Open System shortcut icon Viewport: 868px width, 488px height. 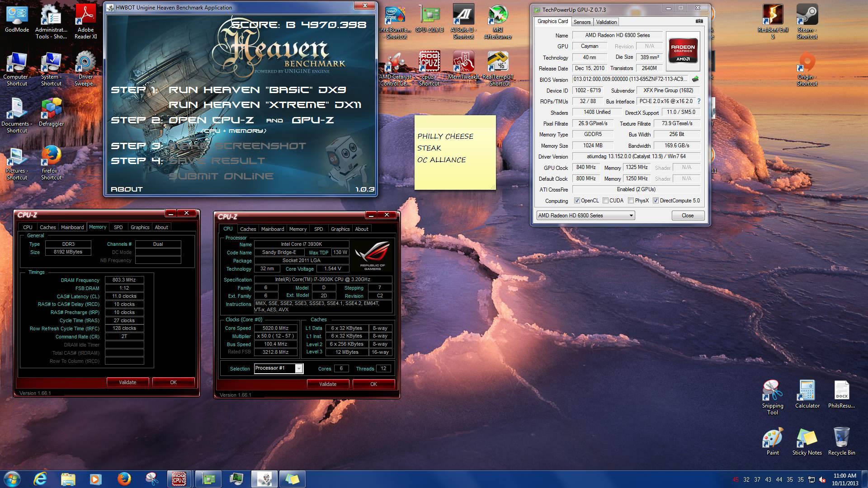click(51, 69)
